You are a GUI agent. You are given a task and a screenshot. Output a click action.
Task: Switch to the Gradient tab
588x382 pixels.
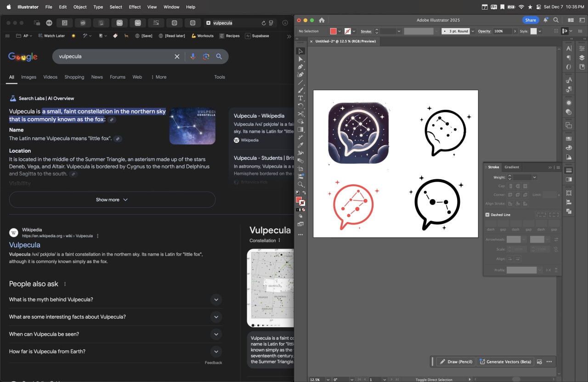coord(512,167)
